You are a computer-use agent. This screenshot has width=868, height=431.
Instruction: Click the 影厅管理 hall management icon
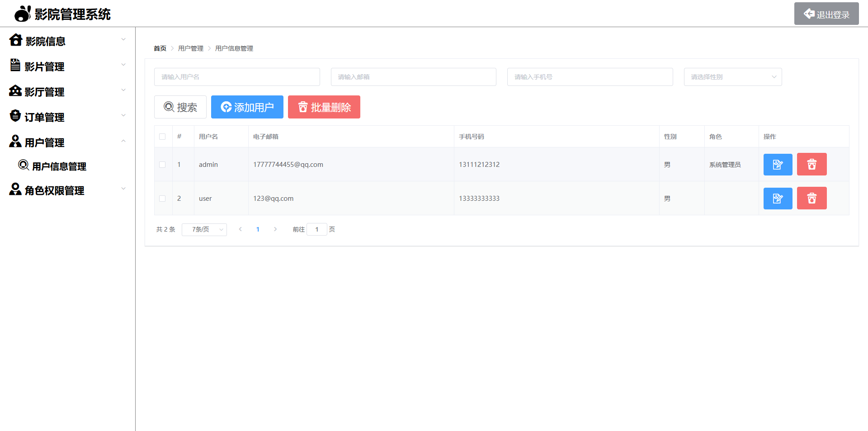click(x=16, y=91)
